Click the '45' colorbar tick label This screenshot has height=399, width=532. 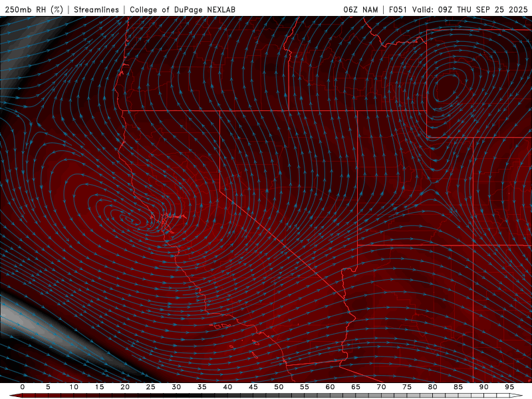tap(253, 387)
